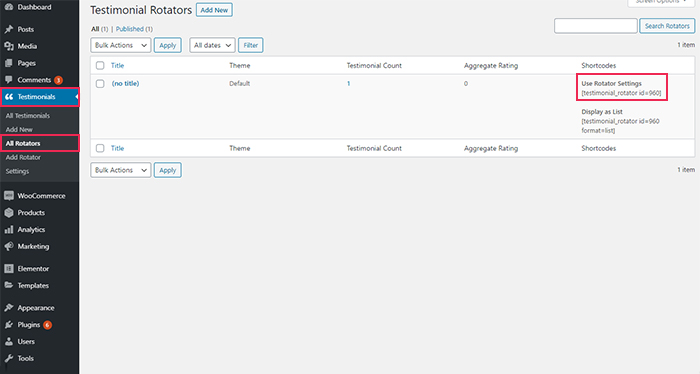The image size is (700, 374).
Task: Click the Display as List label
Action: [x=602, y=112]
